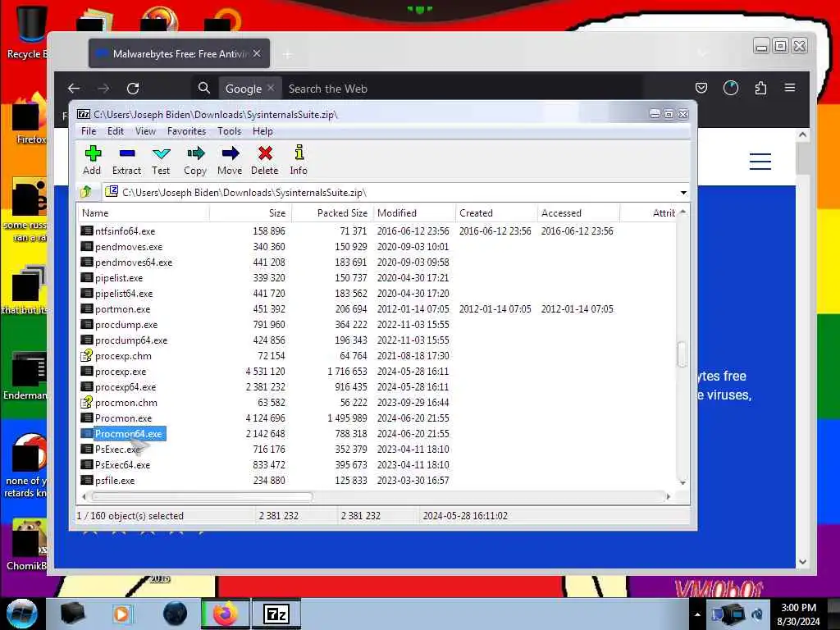
Task: Select PsExec64.exe file
Action: coord(122,465)
